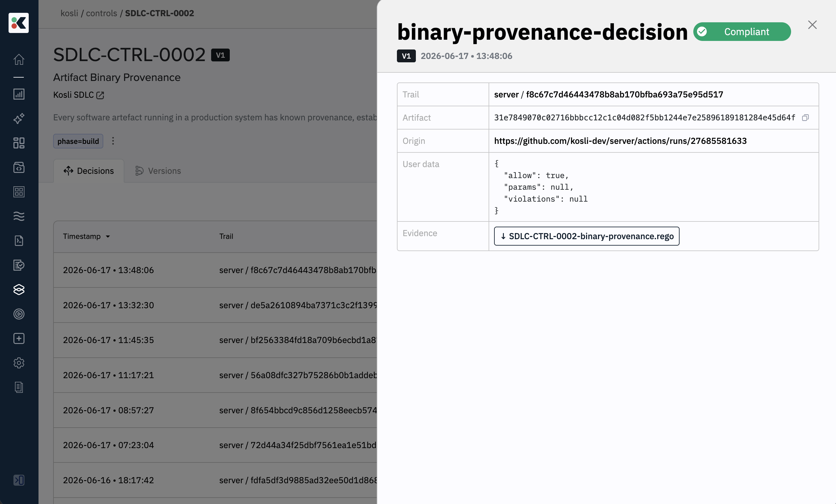
Task: Copy the artifact fingerprint with copy icon
Action: pyautogui.click(x=805, y=118)
